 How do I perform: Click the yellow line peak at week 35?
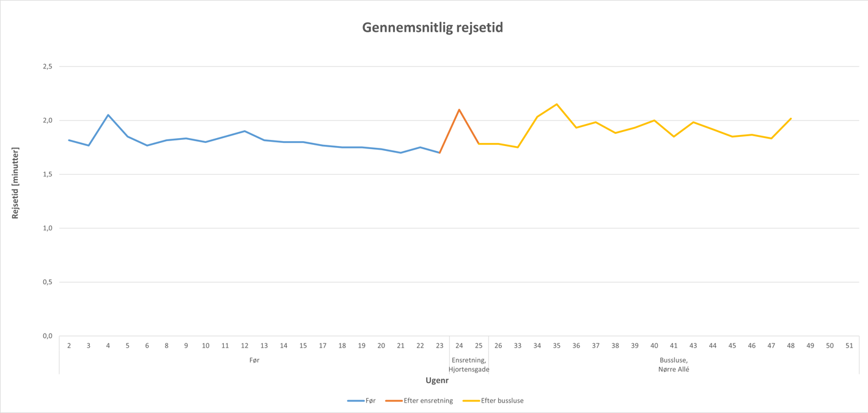[x=557, y=104]
